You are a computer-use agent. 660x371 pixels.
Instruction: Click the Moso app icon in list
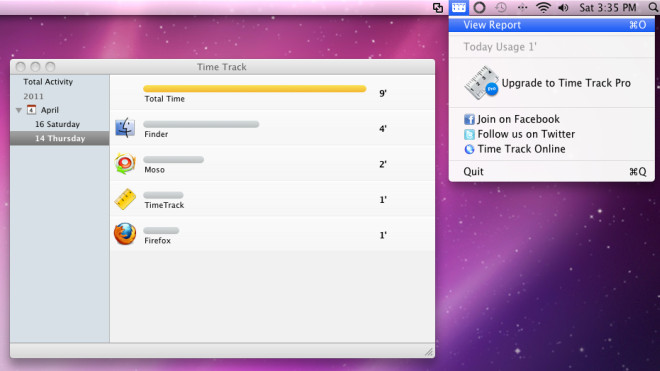tap(125, 163)
